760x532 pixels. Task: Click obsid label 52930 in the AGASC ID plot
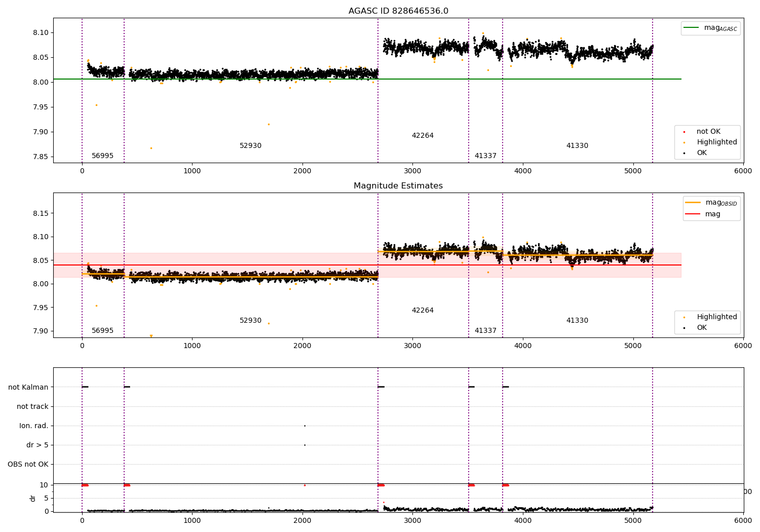[x=250, y=146]
